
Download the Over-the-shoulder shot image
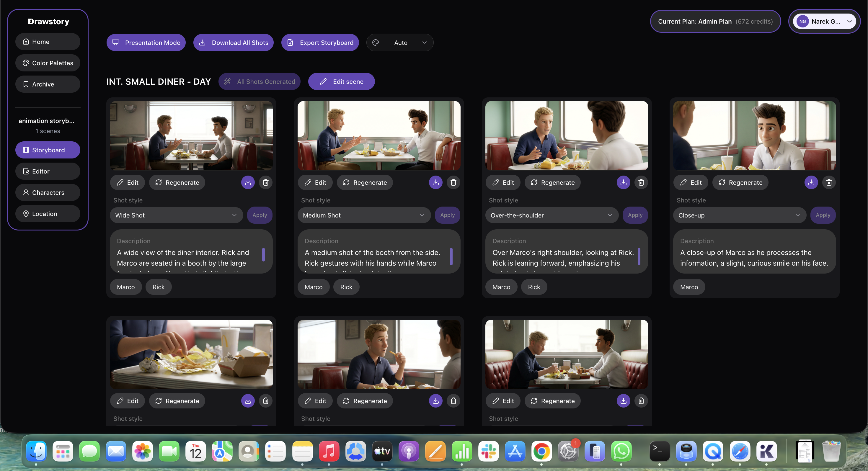tap(623, 182)
